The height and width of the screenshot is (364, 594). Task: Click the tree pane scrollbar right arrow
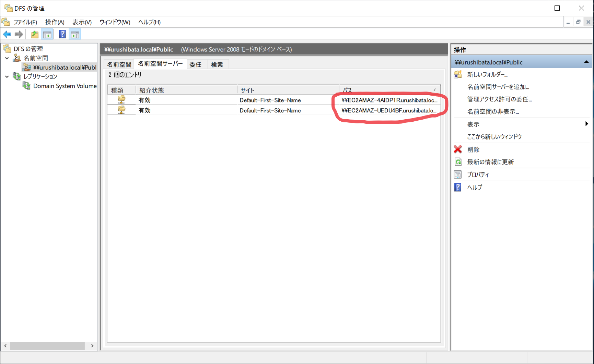pos(92,346)
